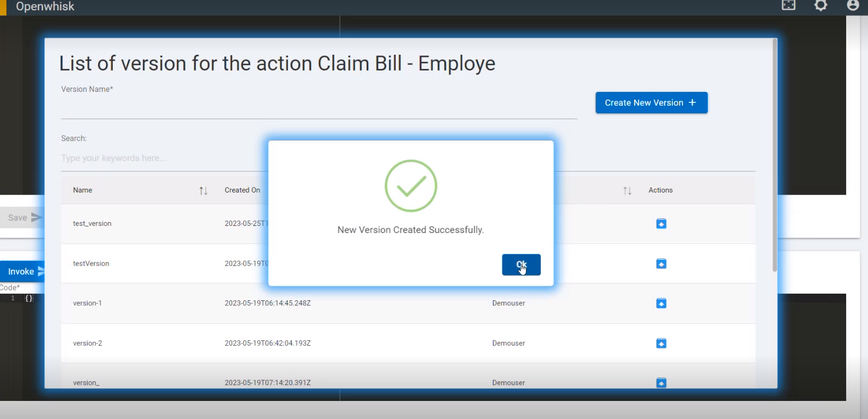The height and width of the screenshot is (419, 868).
Task: Click restore icon for test_version row
Action: (661, 224)
